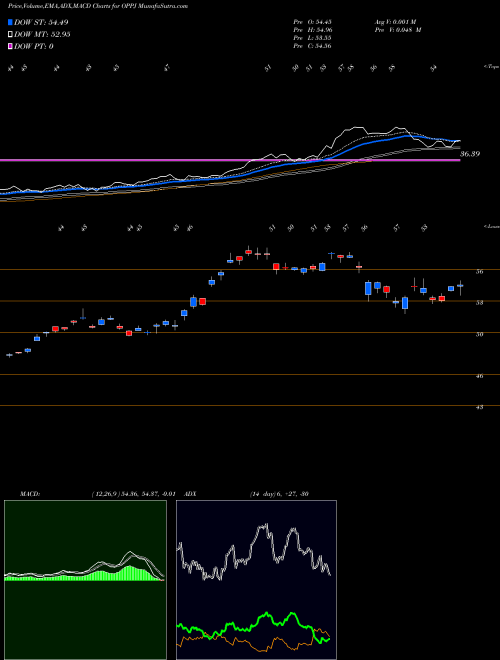Click the blue DOW ST legend swatch

[10, 22]
